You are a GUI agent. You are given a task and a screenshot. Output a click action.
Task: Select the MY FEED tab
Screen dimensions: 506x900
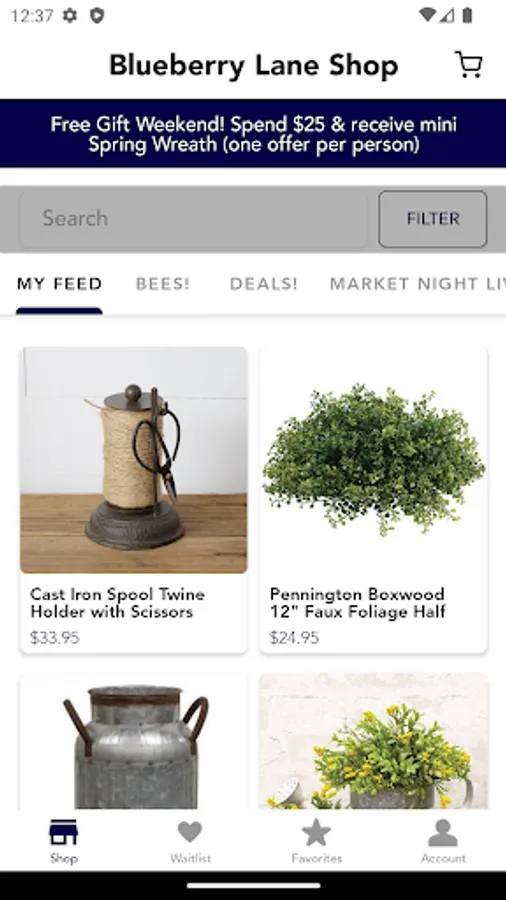60,284
